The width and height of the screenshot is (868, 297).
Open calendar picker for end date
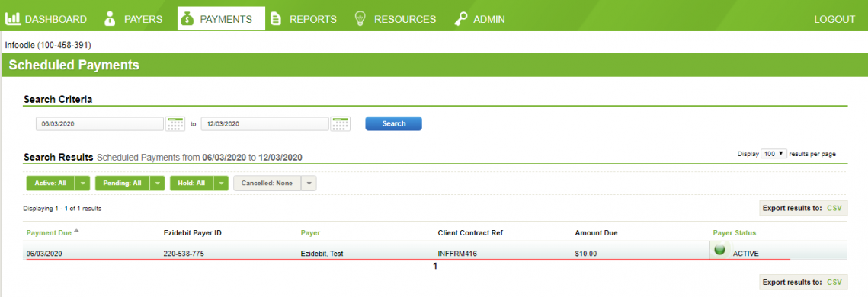point(341,124)
